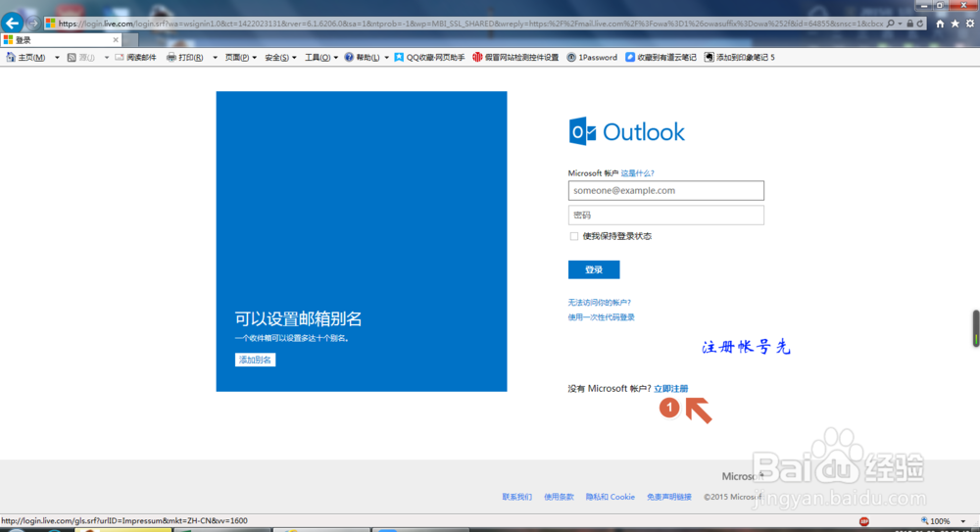Click the 假冒网站检测控件设置 toolbar item
Viewport: 980px width, 532px height.
pyautogui.click(x=515, y=58)
